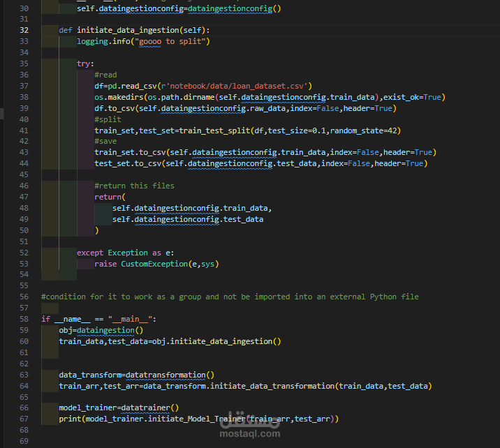Click the datatrainer() call on line 66
Image resolution: width=500 pixels, height=448 pixels.
(x=150, y=408)
